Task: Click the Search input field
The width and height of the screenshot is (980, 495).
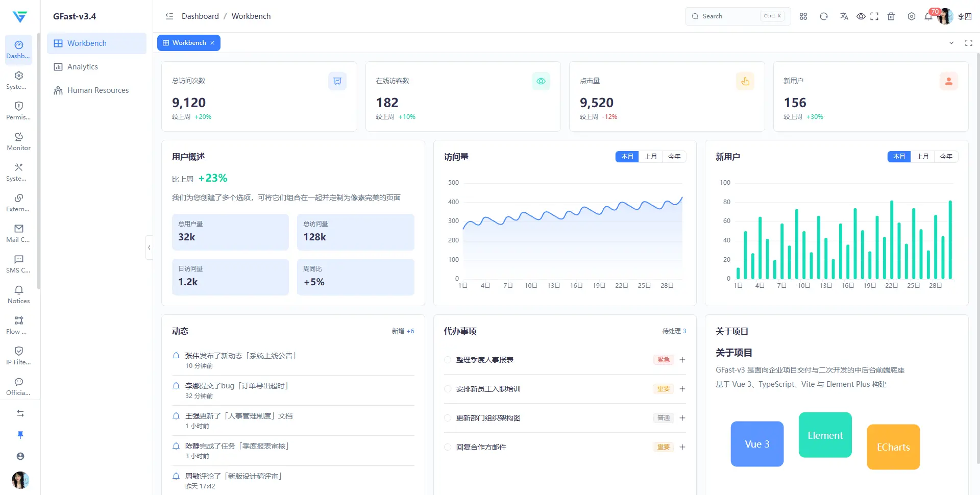Action: [x=738, y=16]
